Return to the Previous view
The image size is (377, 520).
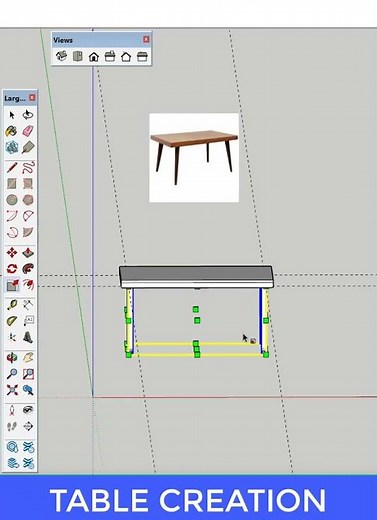pyautogui.click(x=28, y=390)
